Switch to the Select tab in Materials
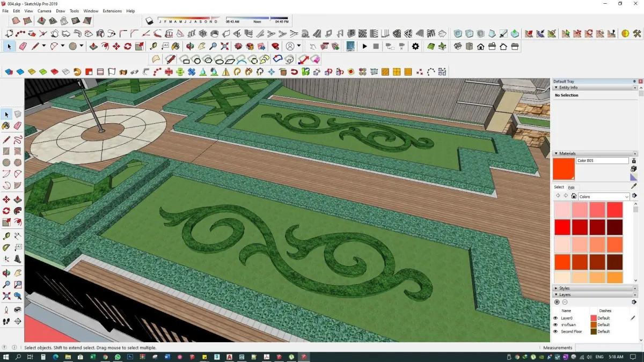Viewport: 644px width, 362px height. tap(559, 187)
